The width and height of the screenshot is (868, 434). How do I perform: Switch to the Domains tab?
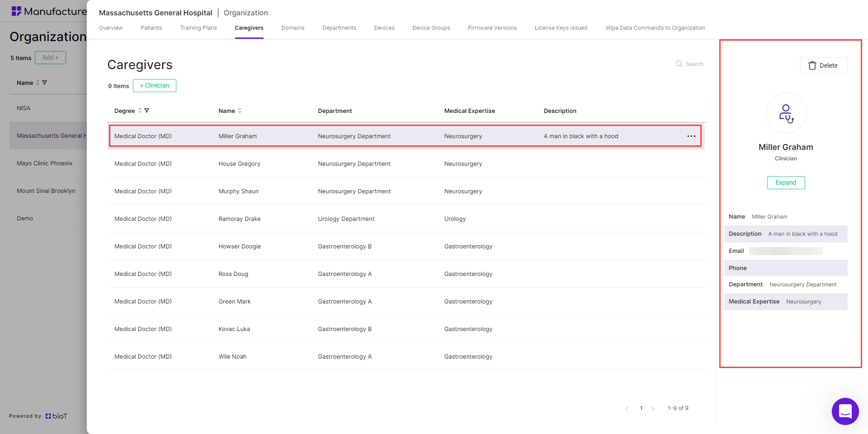click(x=293, y=28)
